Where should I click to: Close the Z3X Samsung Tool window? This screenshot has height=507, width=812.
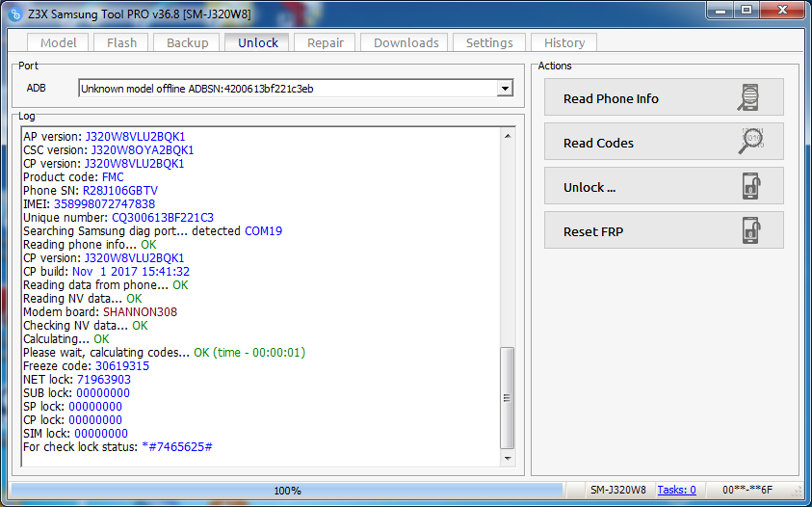pyautogui.click(x=782, y=11)
